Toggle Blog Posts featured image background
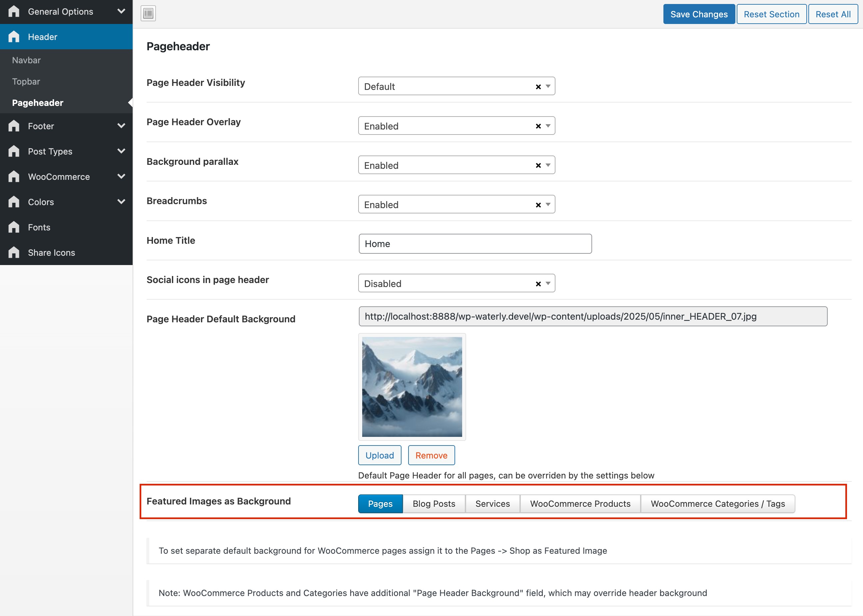 pos(434,503)
